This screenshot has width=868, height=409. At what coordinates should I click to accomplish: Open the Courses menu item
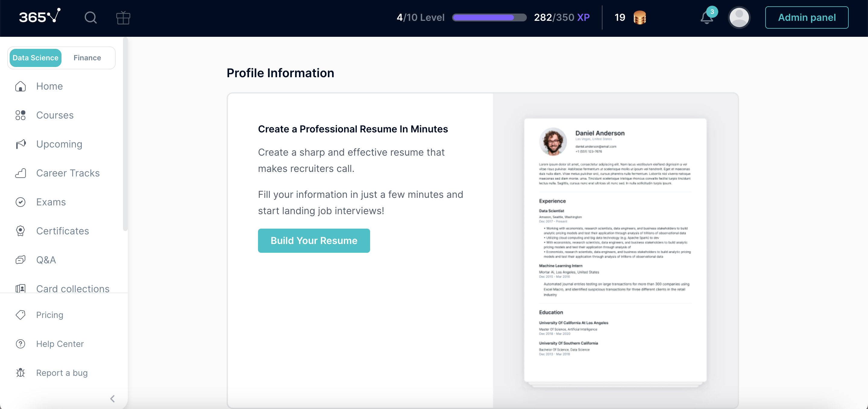55,115
